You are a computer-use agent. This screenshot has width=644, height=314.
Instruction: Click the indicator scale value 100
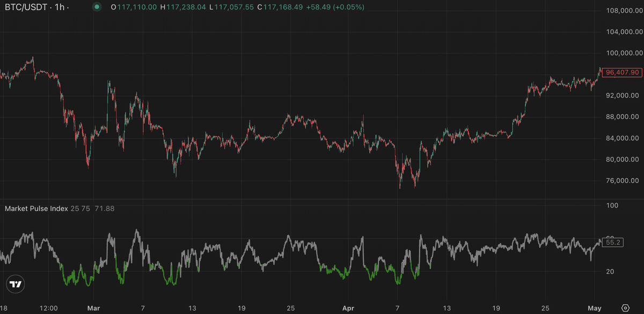(612, 205)
